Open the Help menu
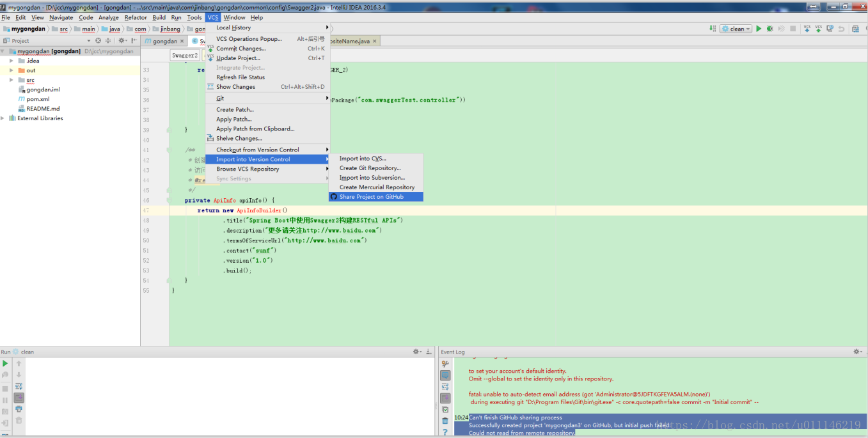Viewport: 868px width, 438px height. (x=256, y=18)
